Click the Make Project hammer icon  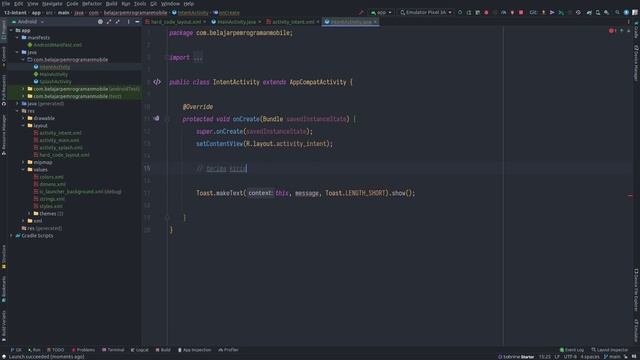point(361,13)
